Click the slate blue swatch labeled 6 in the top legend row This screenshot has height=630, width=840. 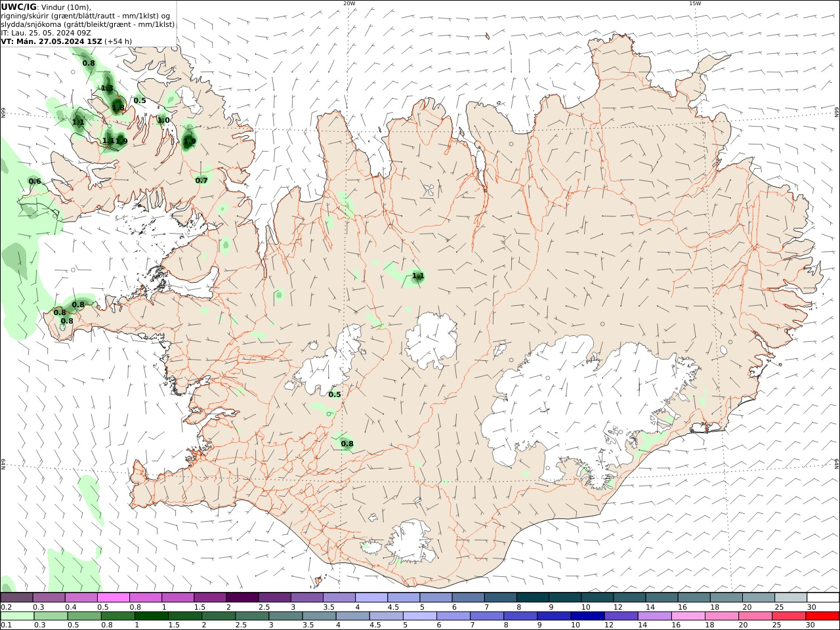tap(468, 598)
